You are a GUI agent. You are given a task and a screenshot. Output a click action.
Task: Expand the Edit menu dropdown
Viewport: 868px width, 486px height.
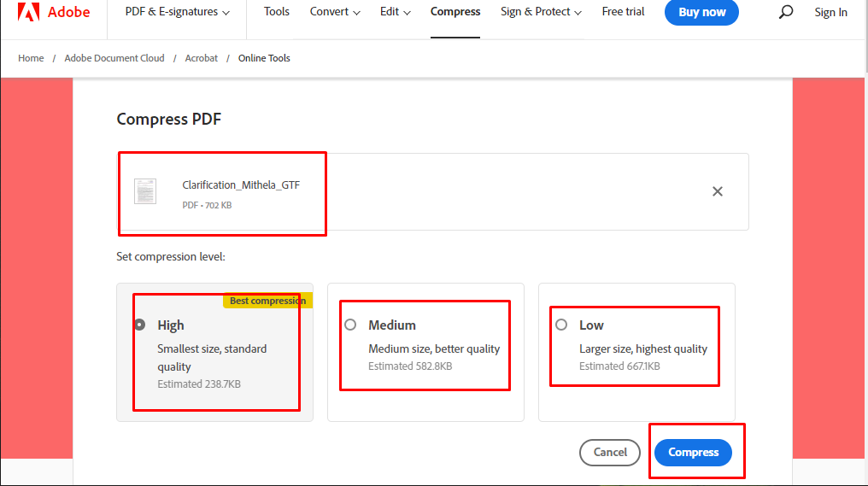pyautogui.click(x=396, y=12)
